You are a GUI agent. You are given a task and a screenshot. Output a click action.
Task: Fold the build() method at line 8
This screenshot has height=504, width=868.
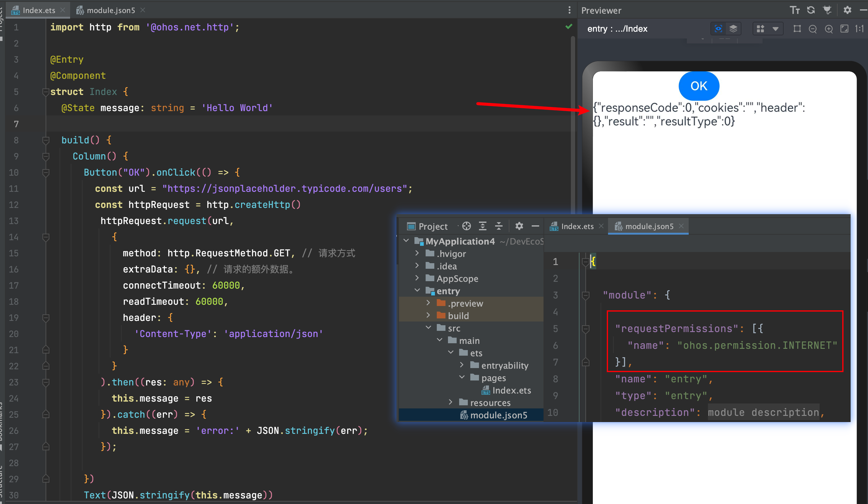(x=46, y=140)
